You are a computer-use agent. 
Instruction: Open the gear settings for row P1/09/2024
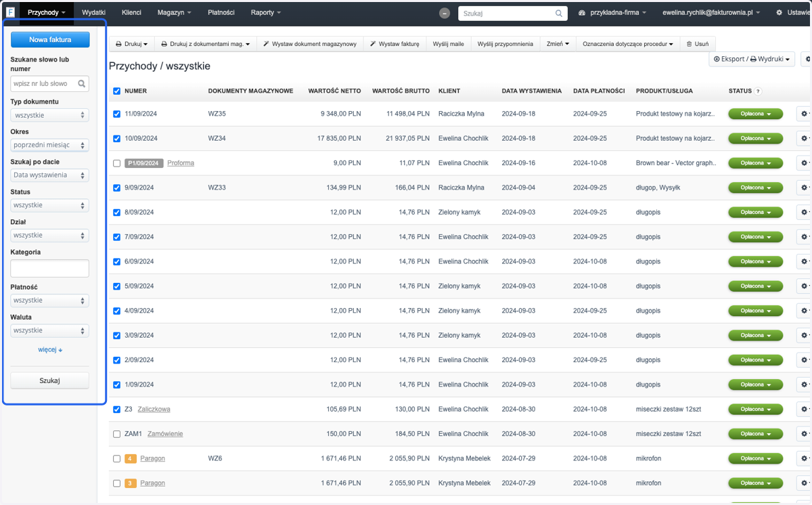pos(805,163)
